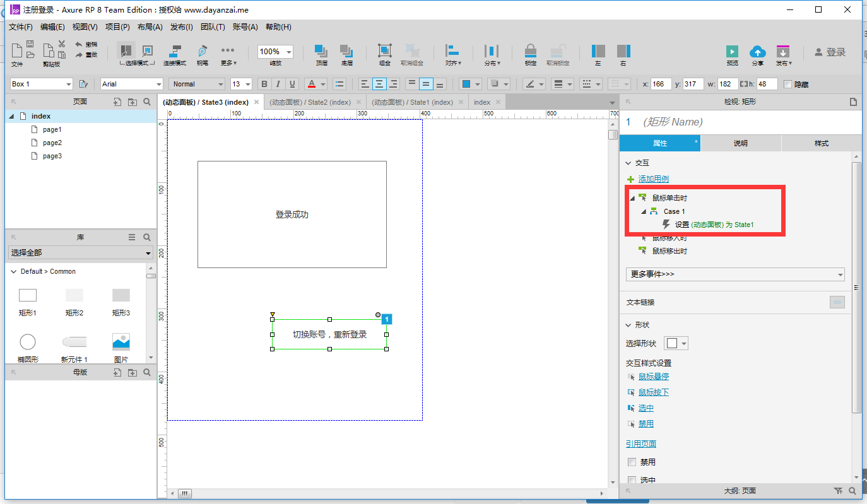Click the reference page (引用页面) link
The width and height of the screenshot is (867, 504).
click(641, 443)
